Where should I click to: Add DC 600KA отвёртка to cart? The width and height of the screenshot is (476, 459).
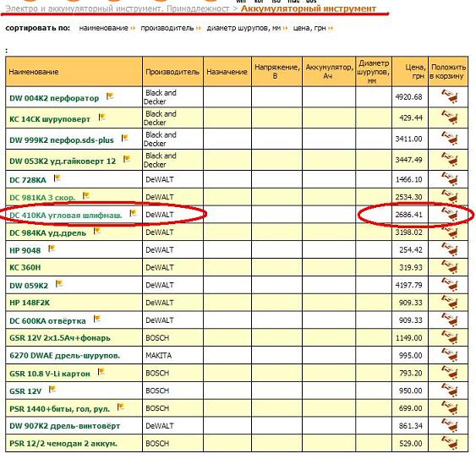point(449,320)
